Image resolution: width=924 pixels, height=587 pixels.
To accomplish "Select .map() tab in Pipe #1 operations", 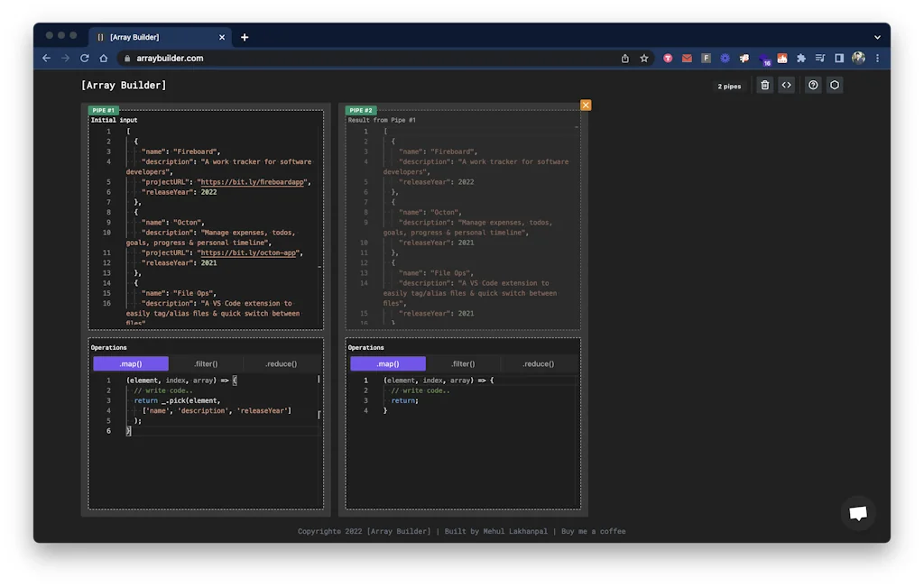I will click(x=131, y=364).
